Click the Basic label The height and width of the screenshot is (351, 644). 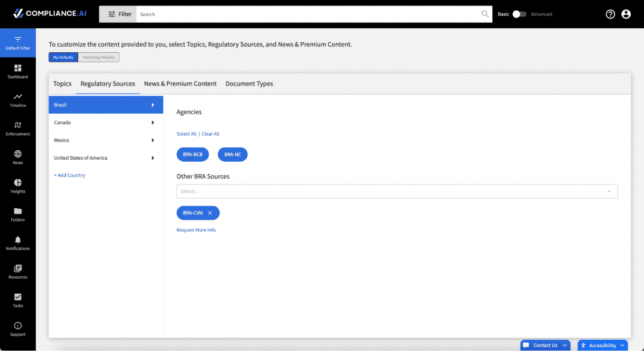click(x=503, y=14)
